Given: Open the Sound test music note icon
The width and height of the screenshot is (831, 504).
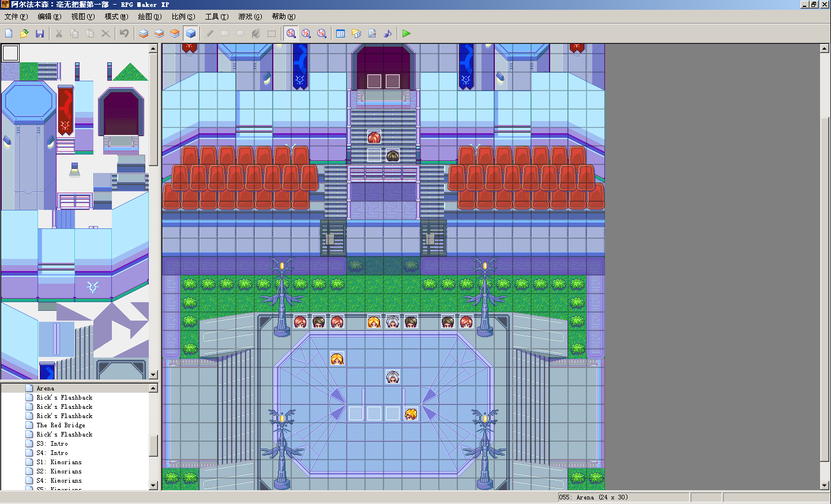Looking at the screenshot, I should pyautogui.click(x=388, y=33).
